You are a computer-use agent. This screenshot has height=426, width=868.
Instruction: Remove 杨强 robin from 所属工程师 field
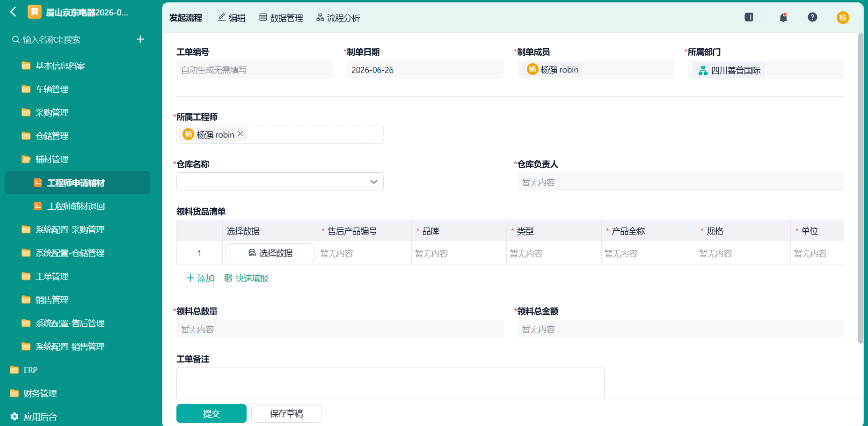pyautogui.click(x=241, y=134)
